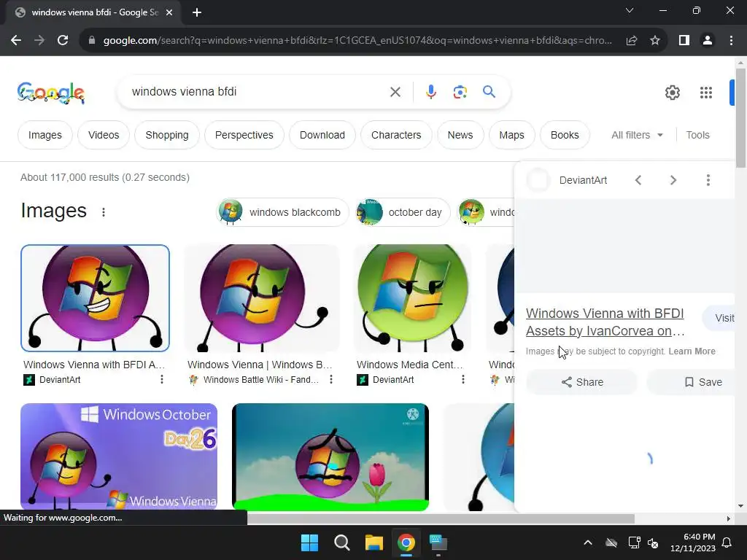Image resolution: width=747 pixels, height=560 pixels.
Task: Go back with the browser back arrow
Action: click(16, 41)
